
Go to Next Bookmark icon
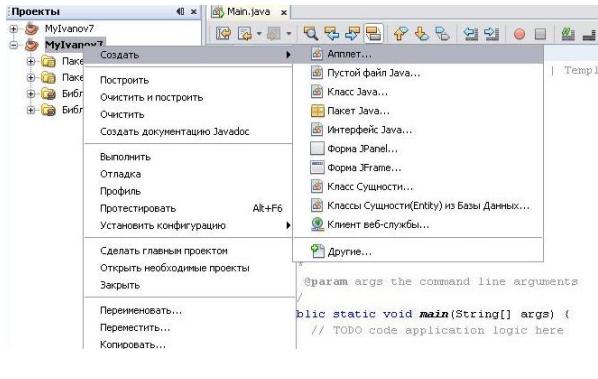point(421,34)
